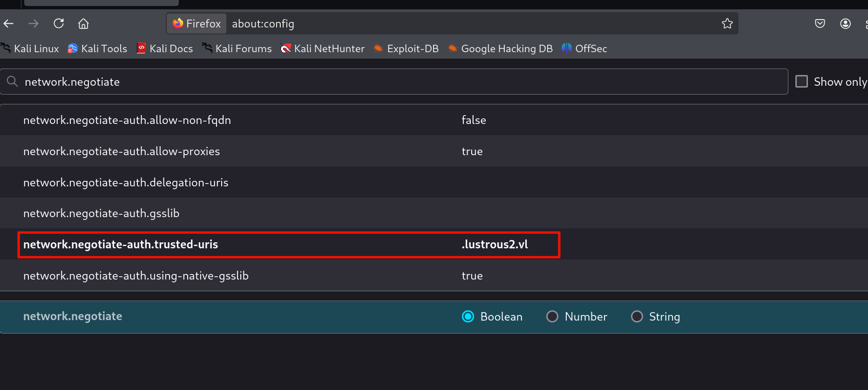Go to the Firefox home page
Viewport: 868px width, 390px height.
pyautogui.click(x=83, y=23)
